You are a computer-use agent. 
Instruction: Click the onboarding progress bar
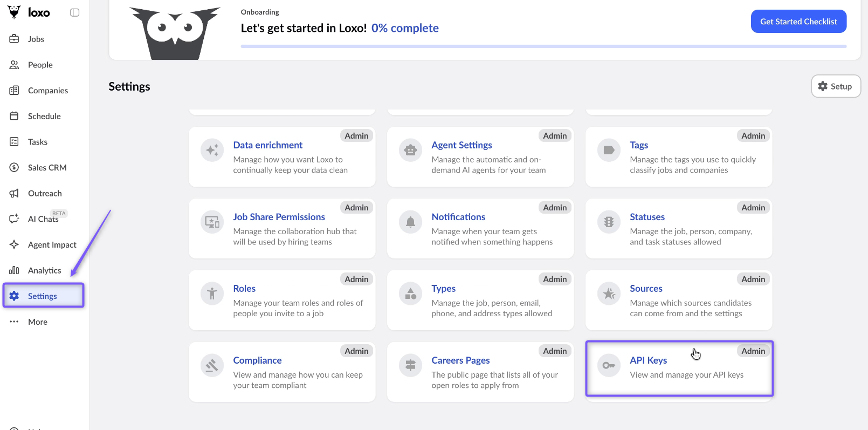(543, 46)
